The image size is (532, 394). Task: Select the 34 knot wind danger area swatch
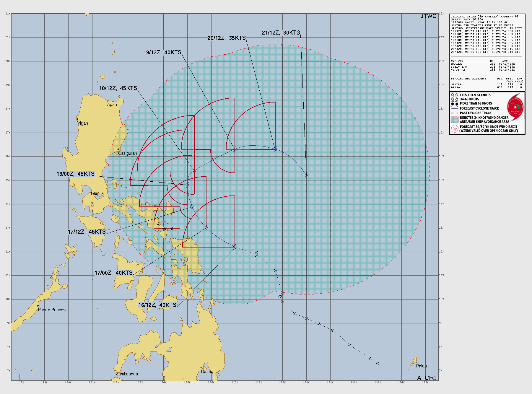coord(455,120)
